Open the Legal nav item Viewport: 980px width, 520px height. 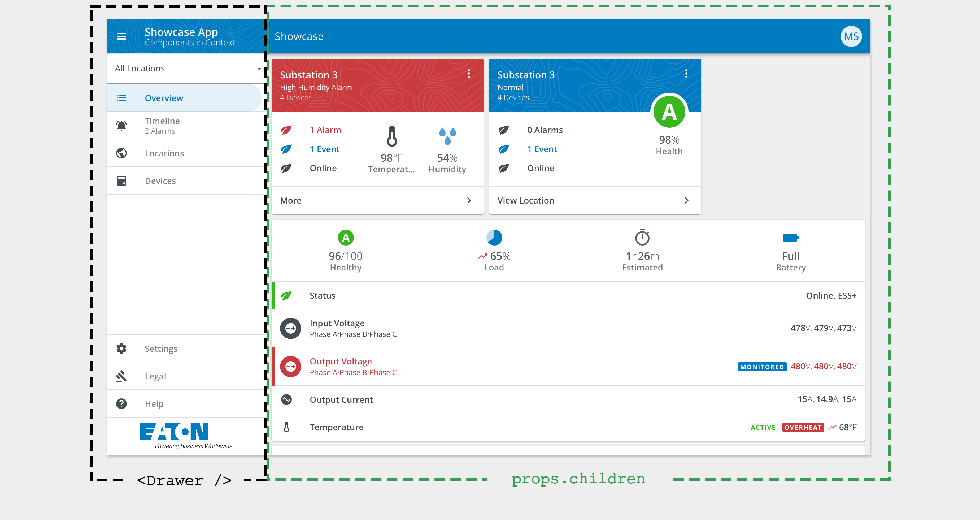tap(186, 376)
